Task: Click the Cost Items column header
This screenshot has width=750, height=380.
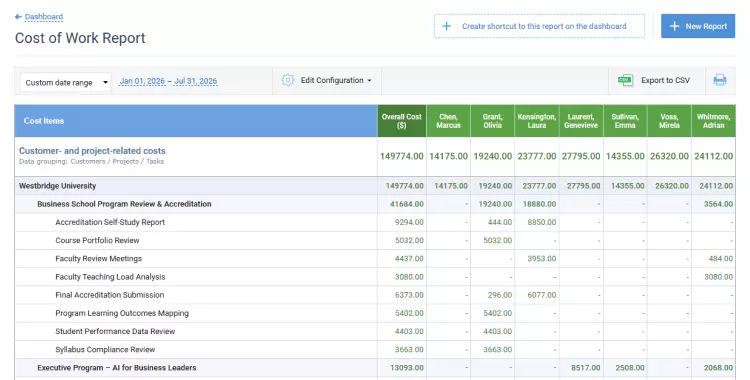Action: click(x=196, y=121)
